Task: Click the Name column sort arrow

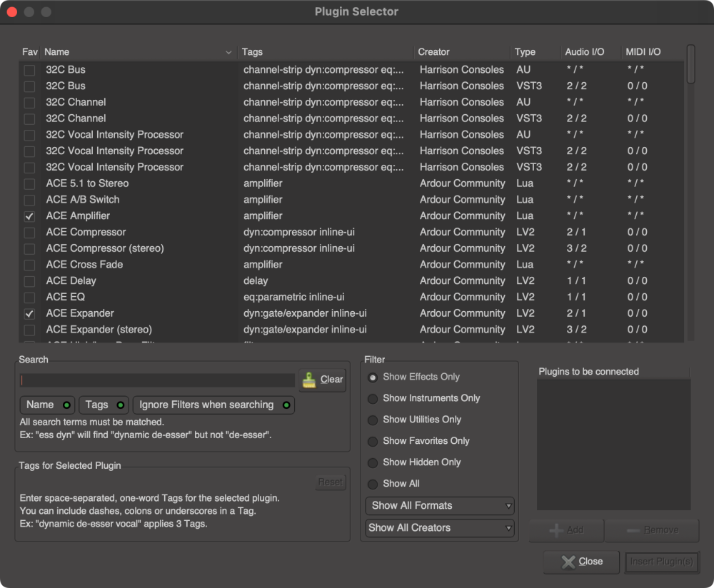Action: point(228,52)
